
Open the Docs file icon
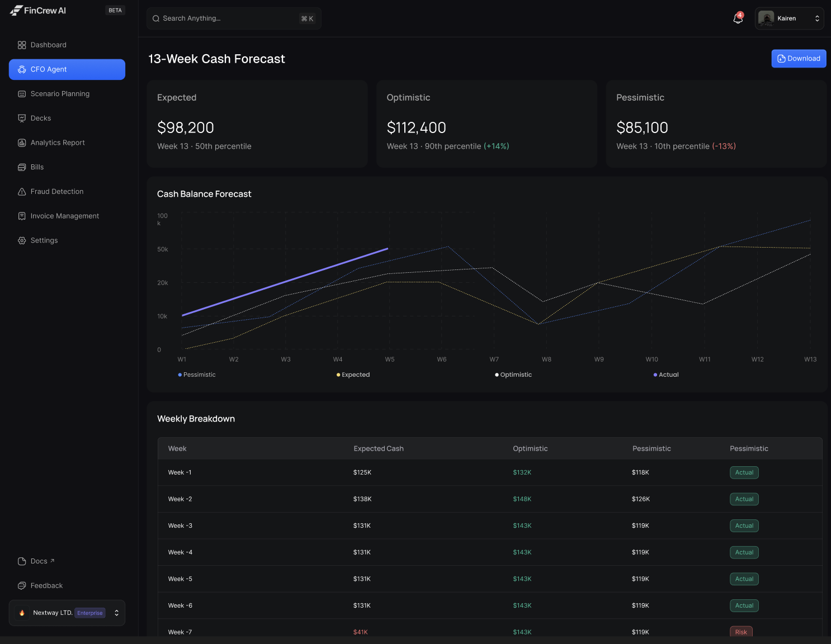tap(22, 561)
